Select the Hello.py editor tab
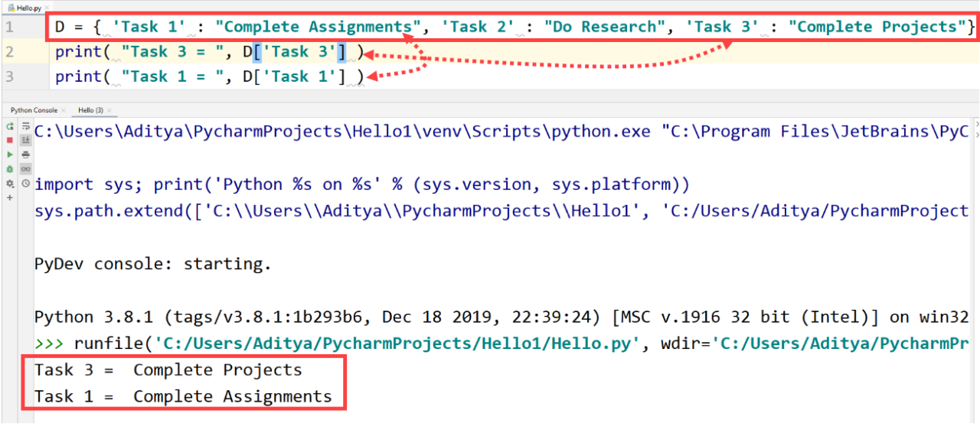The width and height of the screenshot is (980, 430). [x=28, y=6]
